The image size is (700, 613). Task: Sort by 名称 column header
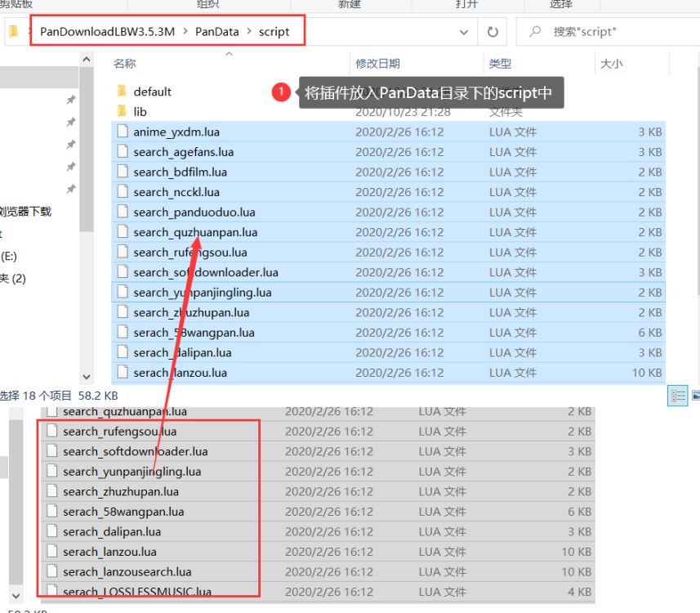tap(124, 64)
